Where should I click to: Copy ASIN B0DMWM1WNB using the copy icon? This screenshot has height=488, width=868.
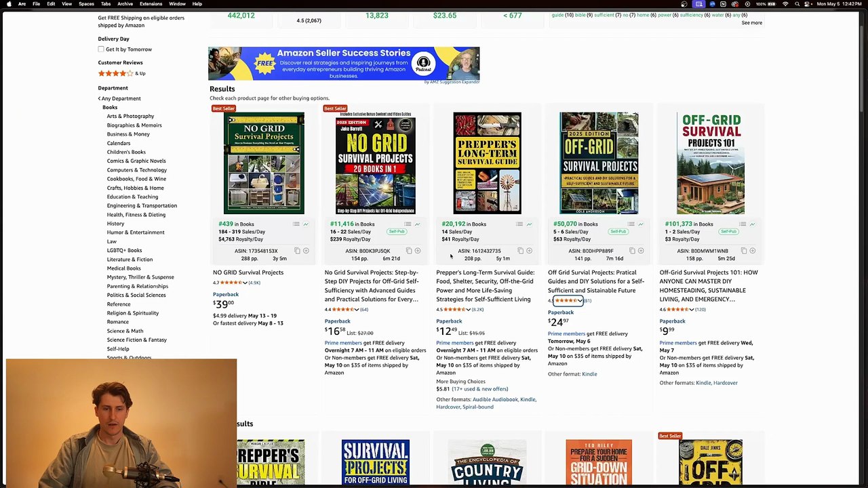(x=744, y=251)
